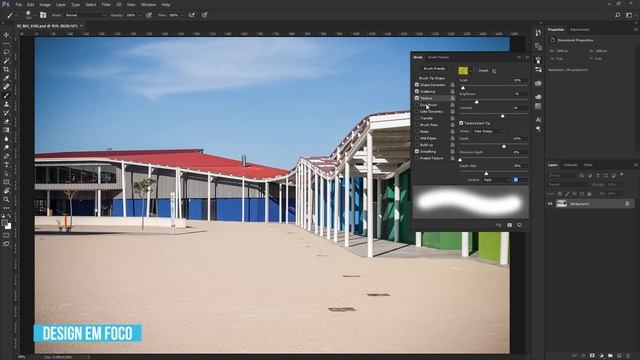
Task: Select the Type tool
Action: pos(6,165)
